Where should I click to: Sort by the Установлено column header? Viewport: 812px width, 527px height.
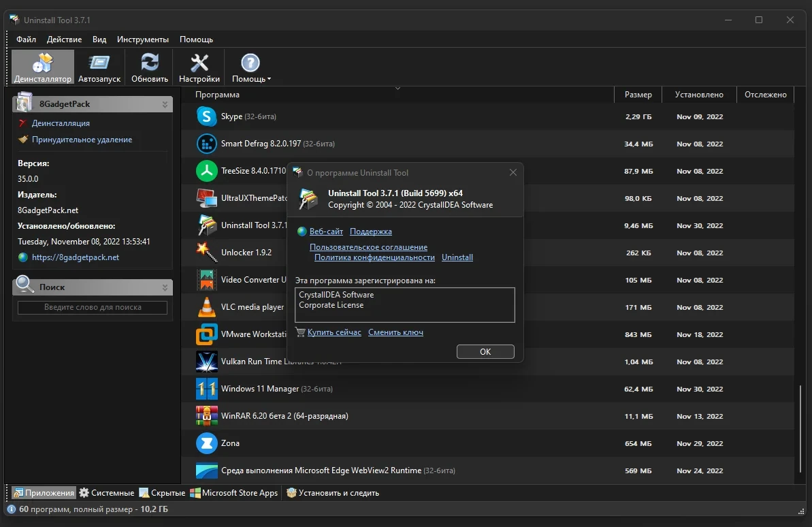699,95
